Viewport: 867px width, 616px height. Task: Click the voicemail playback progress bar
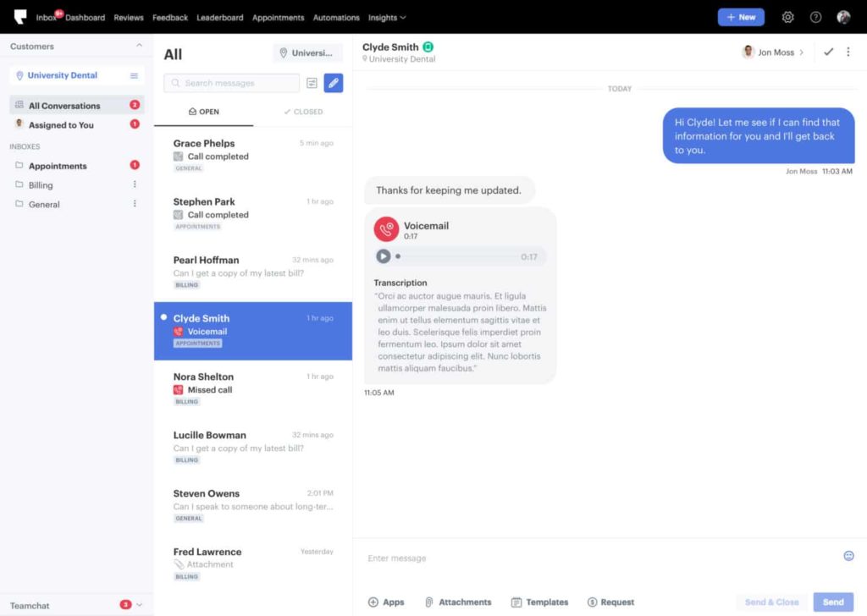pyautogui.click(x=457, y=256)
